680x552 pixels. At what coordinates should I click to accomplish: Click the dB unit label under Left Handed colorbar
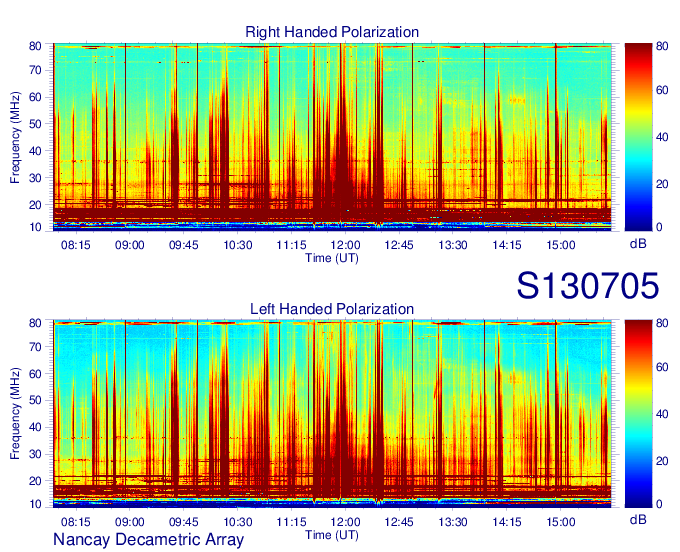638,519
